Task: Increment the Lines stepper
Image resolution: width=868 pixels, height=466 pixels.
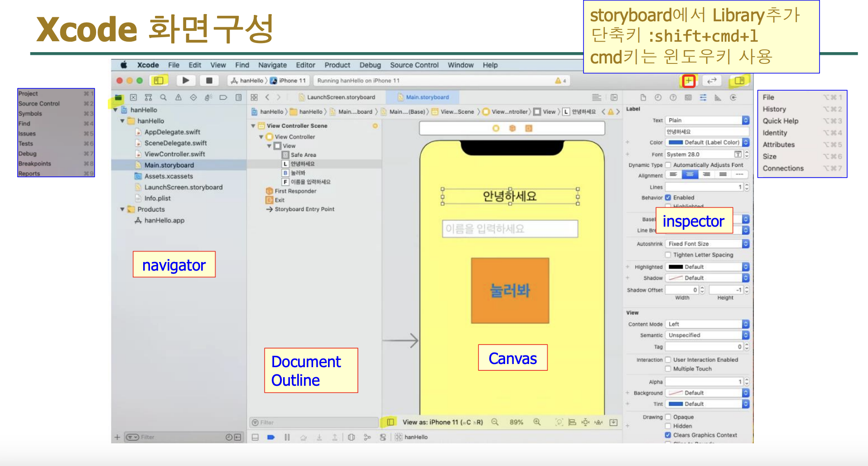Action: [x=747, y=185]
